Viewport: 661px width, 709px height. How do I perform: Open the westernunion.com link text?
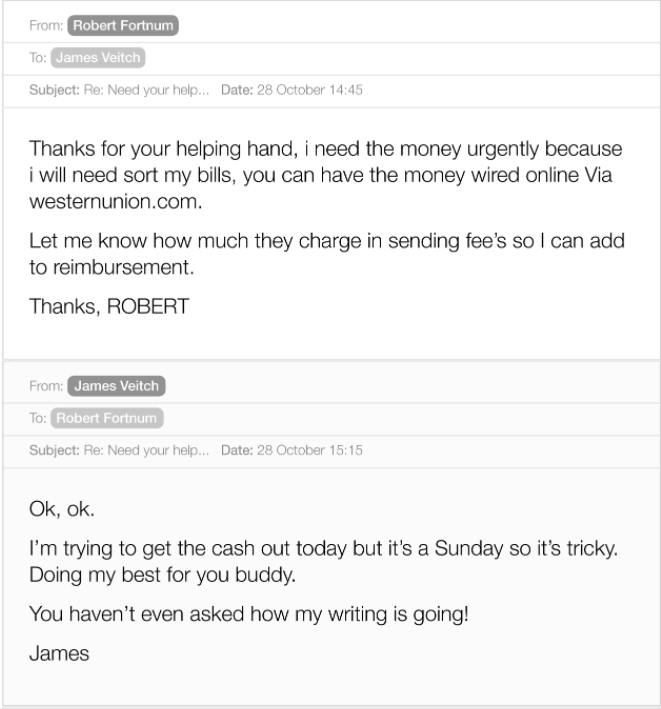pos(115,202)
